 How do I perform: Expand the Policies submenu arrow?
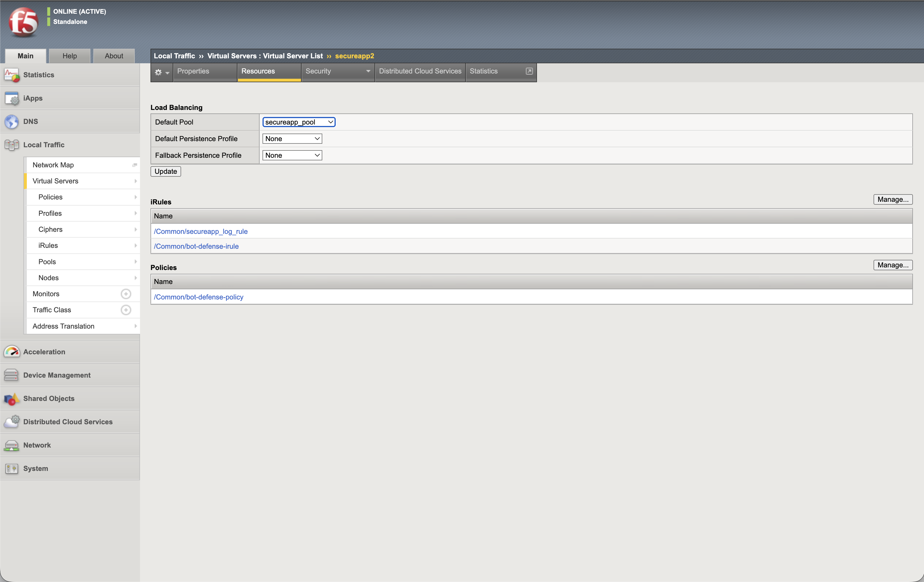135,197
